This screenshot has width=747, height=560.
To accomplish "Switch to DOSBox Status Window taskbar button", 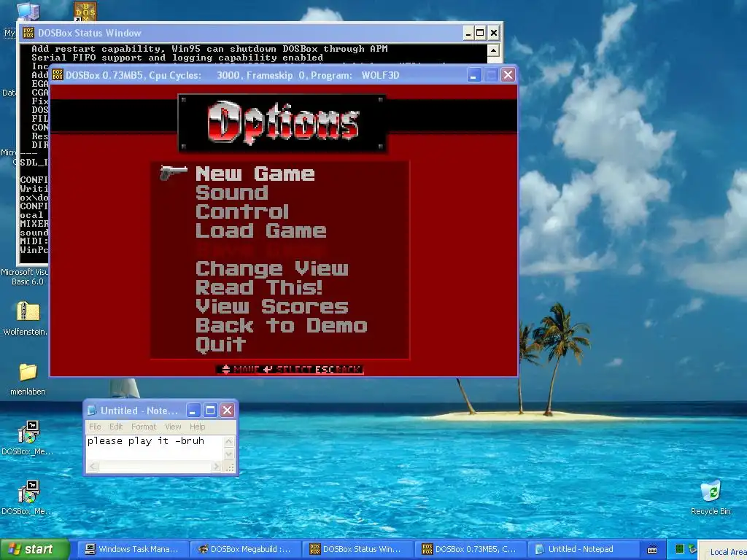I will pos(357,549).
